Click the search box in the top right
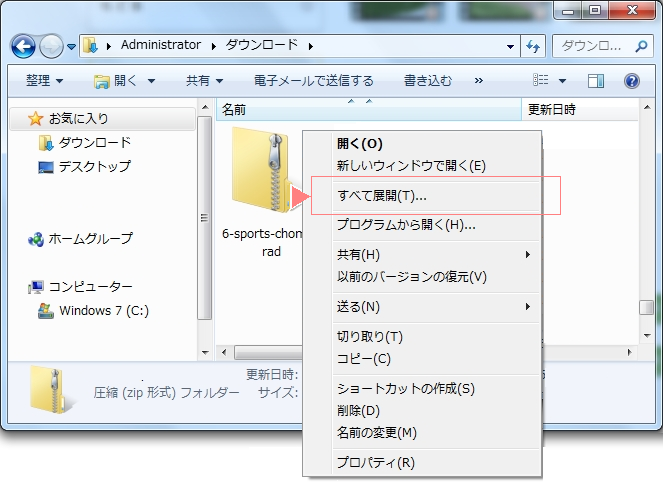The height and width of the screenshot is (482, 663). click(x=595, y=46)
